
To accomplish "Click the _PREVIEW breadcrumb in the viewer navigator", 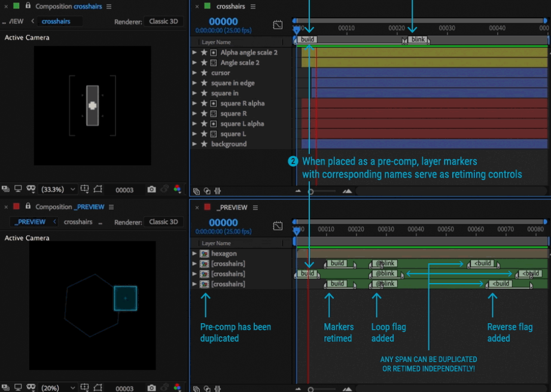I will point(31,222).
